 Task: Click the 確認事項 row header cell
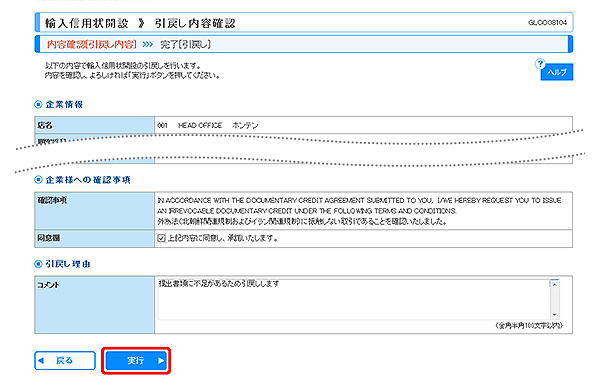click(95, 211)
